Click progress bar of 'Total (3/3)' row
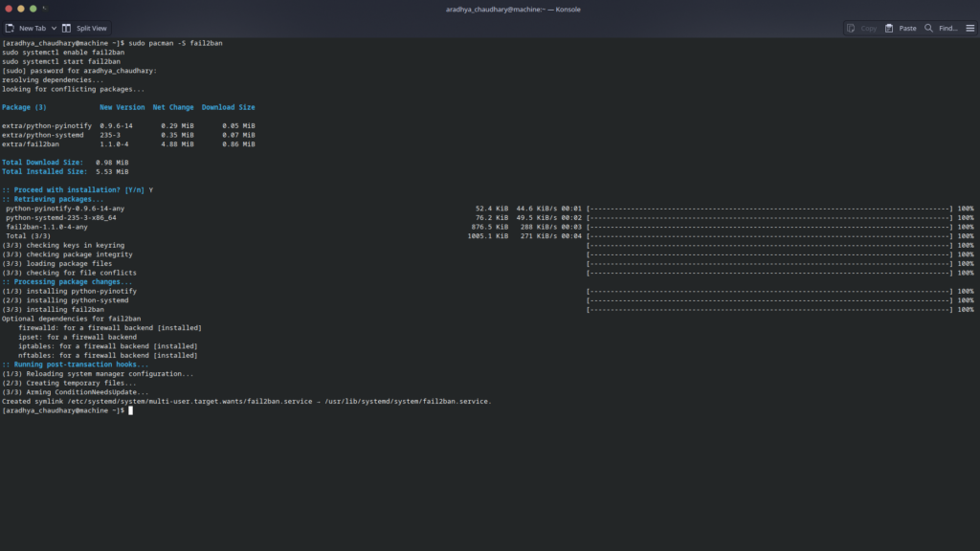The image size is (980, 551). click(770, 236)
